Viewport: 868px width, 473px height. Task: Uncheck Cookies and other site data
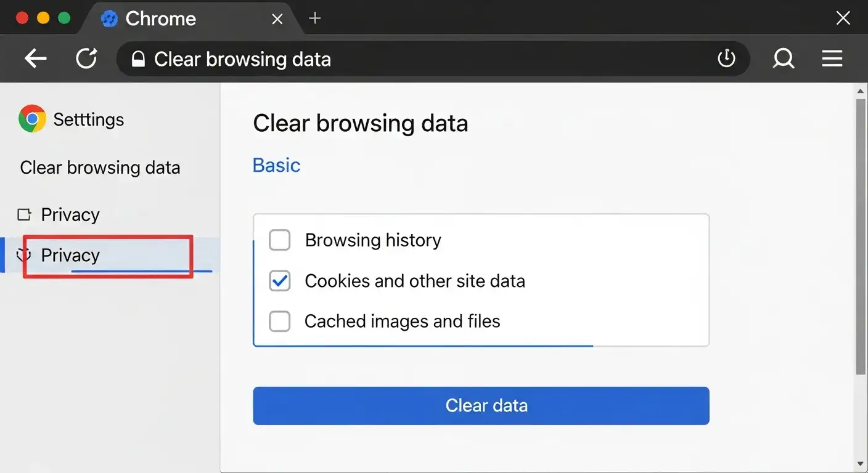(279, 281)
